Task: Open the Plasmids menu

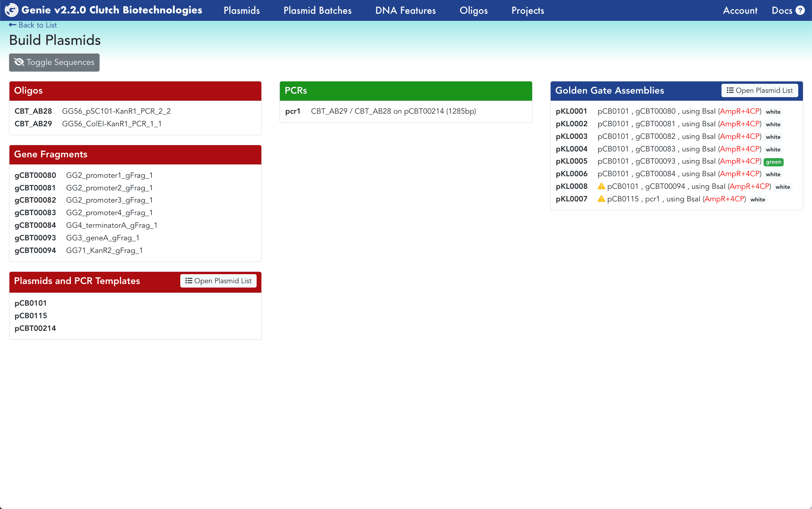Action: tap(241, 11)
